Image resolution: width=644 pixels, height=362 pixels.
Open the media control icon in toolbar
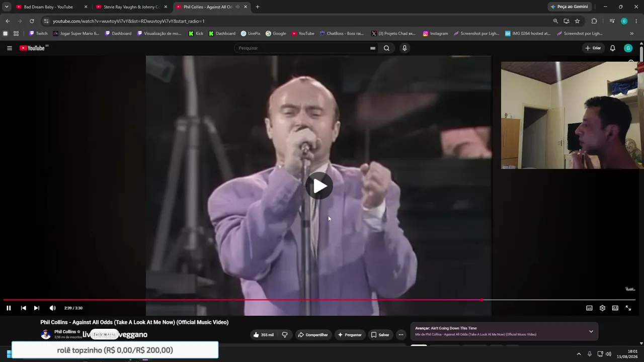click(x=612, y=21)
